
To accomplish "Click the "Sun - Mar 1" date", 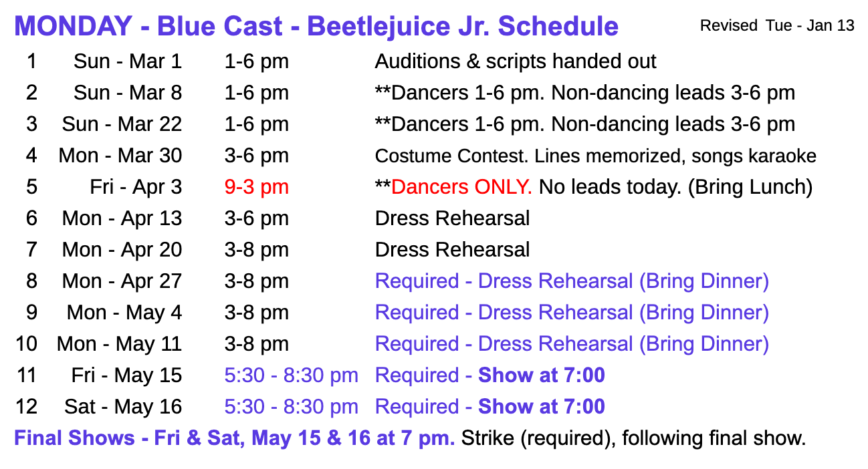I will (x=127, y=61).
